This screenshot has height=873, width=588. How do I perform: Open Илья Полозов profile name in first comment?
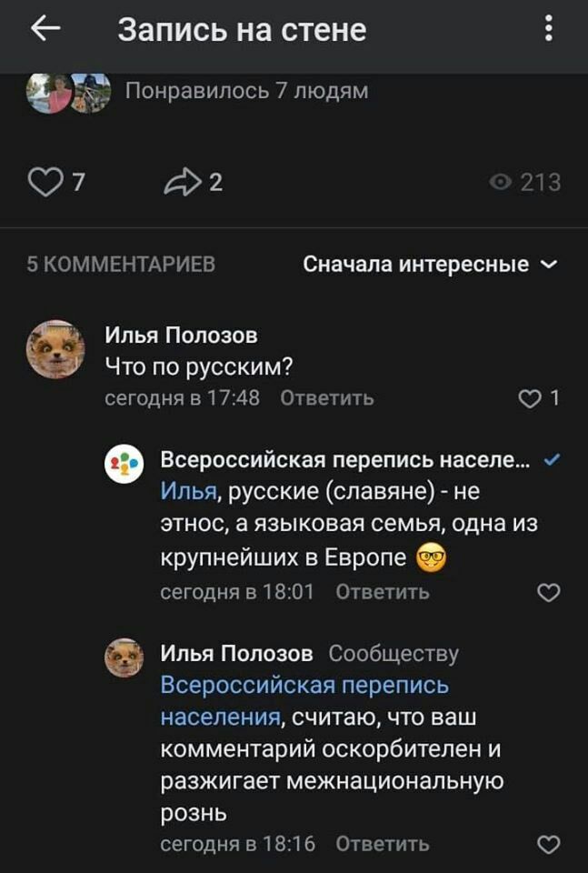tap(181, 336)
